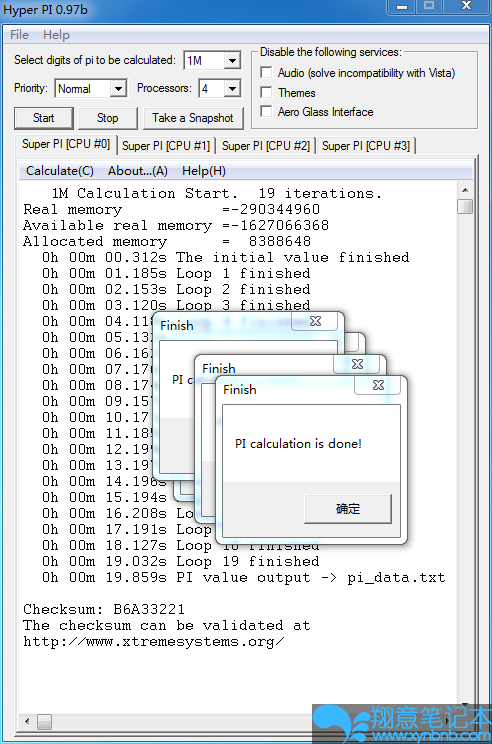This screenshot has width=492, height=744.
Task: Click Take a Snapshot button
Action: pyautogui.click(x=193, y=118)
